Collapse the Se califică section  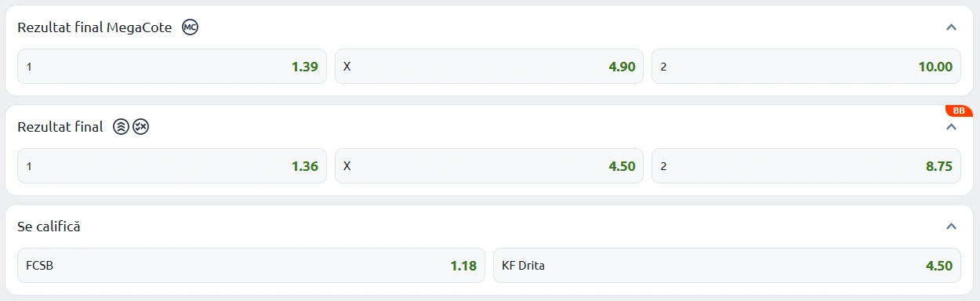(x=951, y=227)
